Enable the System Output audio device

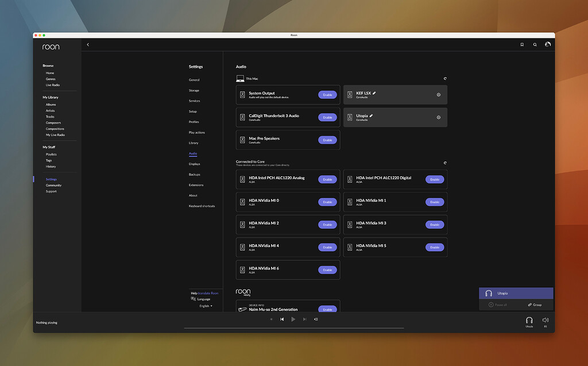coord(327,94)
